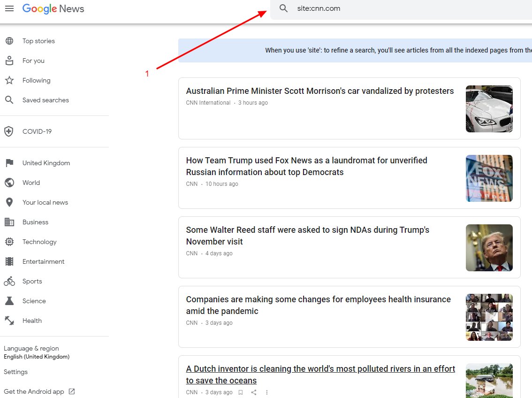Click the search magnifier icon

pos(284,8)
